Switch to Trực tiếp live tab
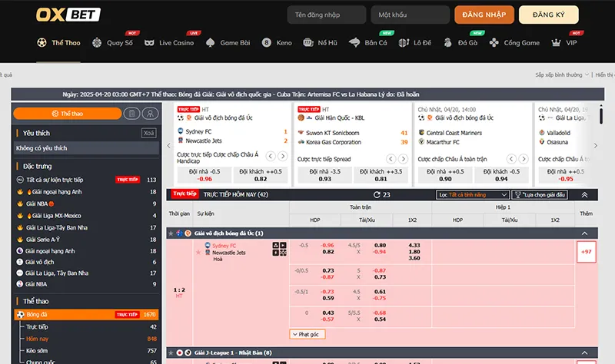 184,194
